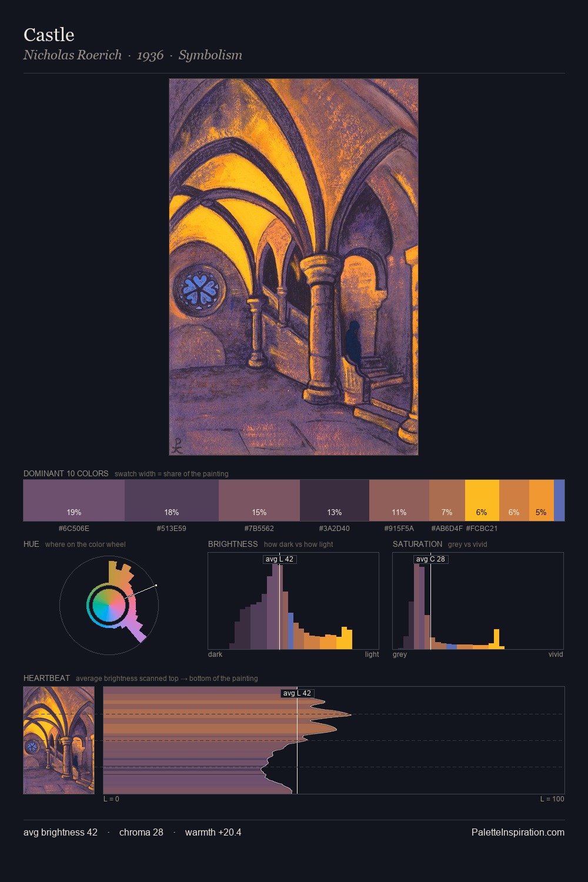
Task: Click hex code #FCBC21 text
Action: pos(482,528)
